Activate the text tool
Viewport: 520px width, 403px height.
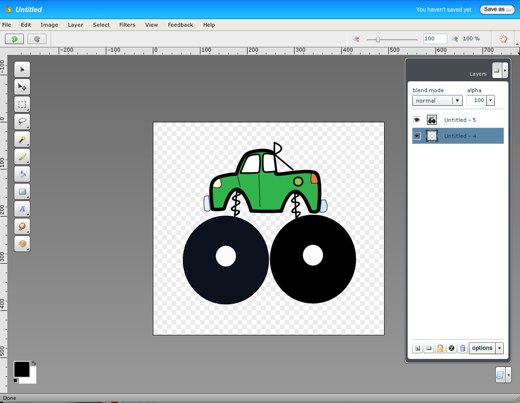(22, 209)
